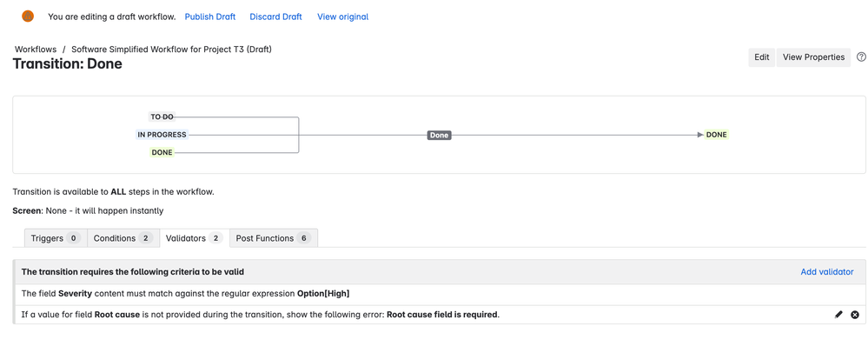Click the Transition: Done heading
The image size is (868, 346).
(68, 63)
